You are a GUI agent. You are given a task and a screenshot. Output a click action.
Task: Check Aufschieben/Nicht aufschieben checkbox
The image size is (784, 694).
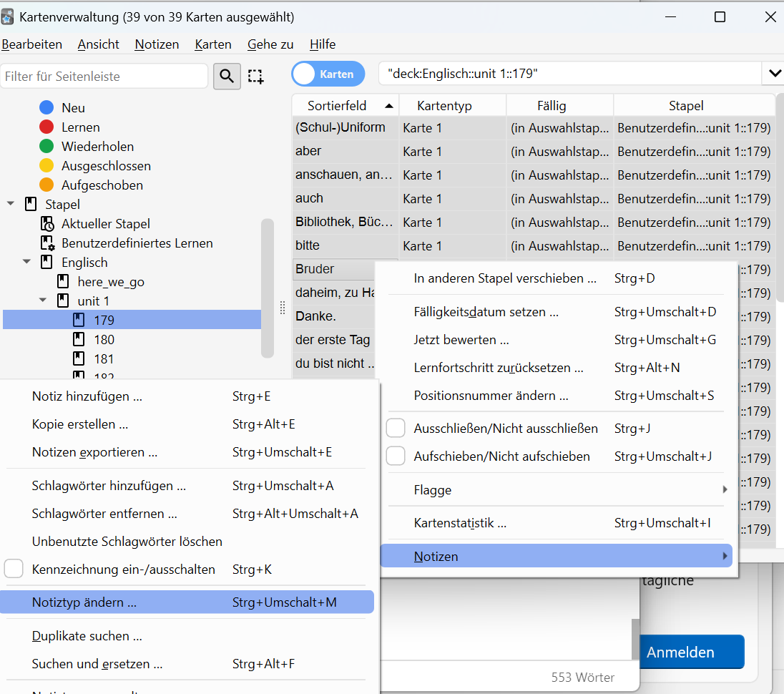point(396,456)
